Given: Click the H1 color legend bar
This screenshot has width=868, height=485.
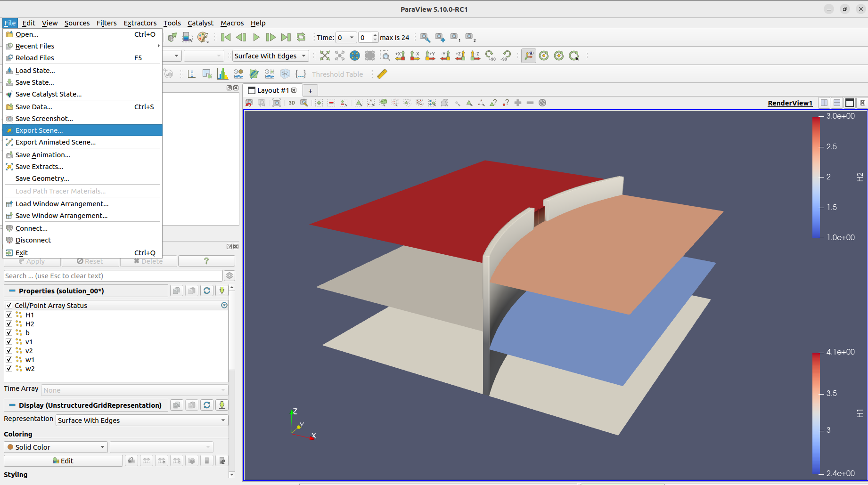Looking at the screenshot, I should 816,412.
